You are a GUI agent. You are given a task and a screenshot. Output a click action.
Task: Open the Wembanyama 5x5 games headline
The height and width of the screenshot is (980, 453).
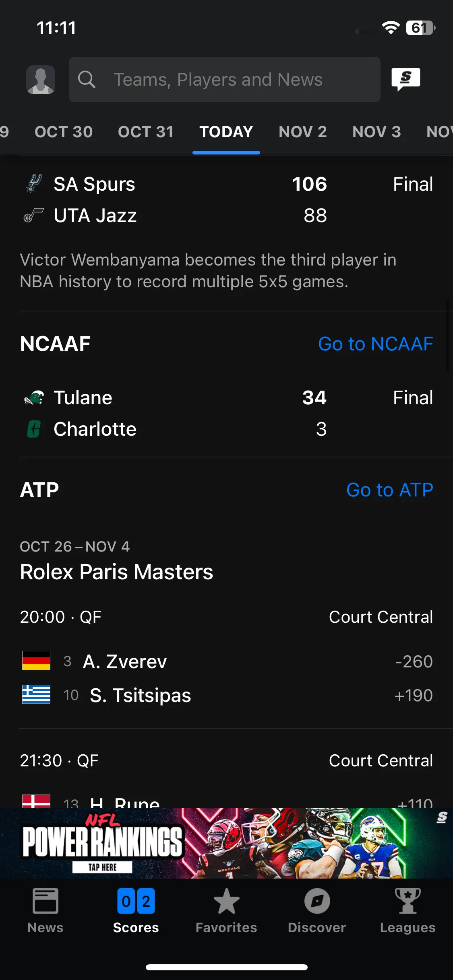tap(208, 271)
